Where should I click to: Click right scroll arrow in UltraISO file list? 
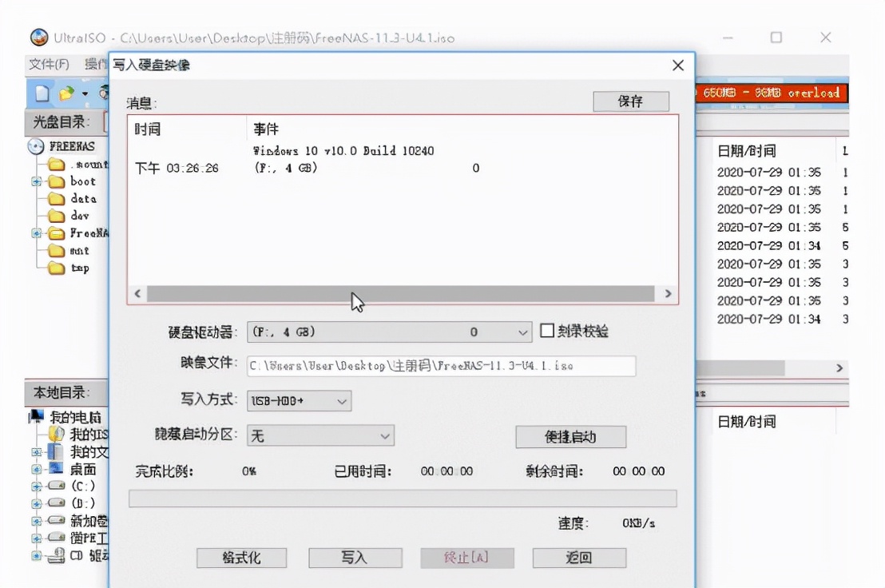839,368
